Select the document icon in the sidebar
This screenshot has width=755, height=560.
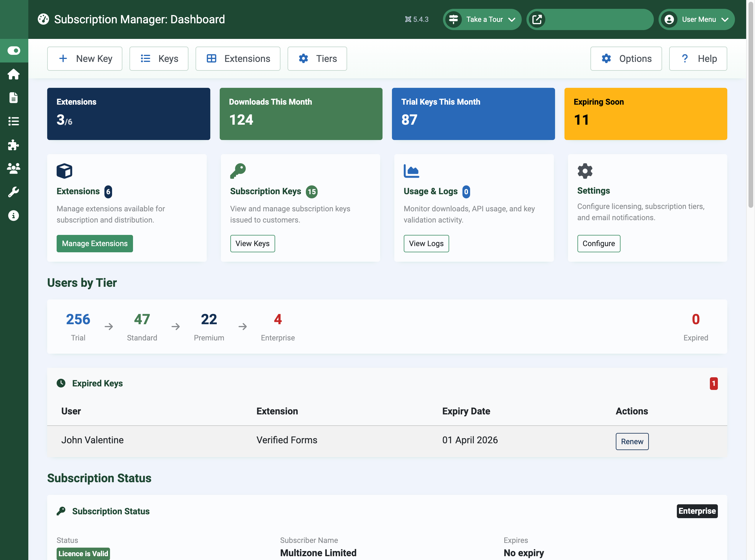tap(14, 98)
